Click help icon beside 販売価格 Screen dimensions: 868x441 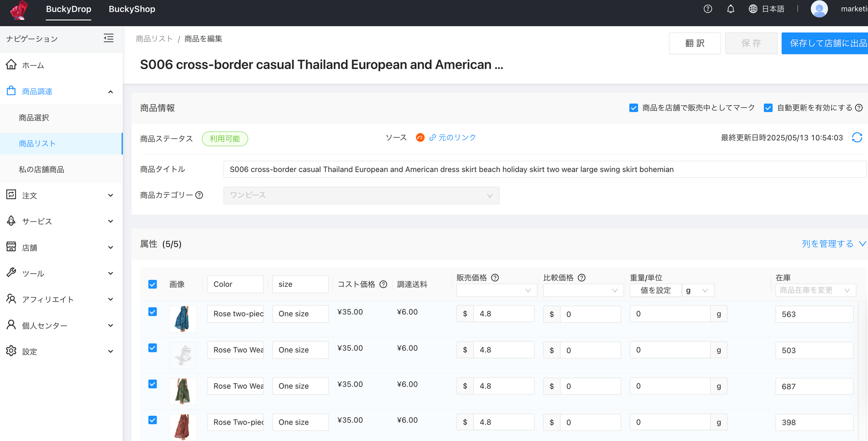point(495,278)
